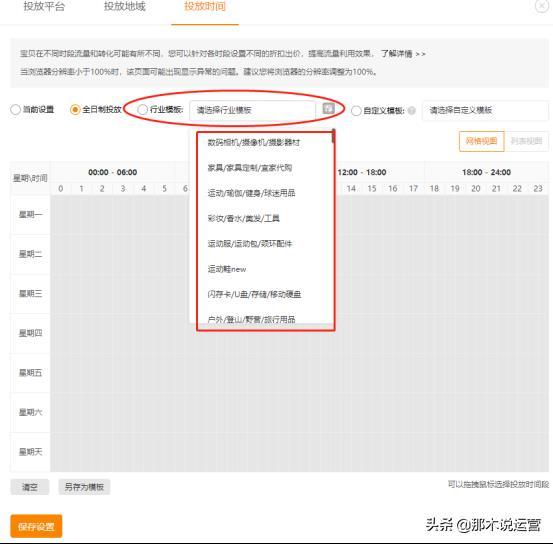Viewport: 553px width, 544px height.
Task: Click the 星期四 row label
Action: (x=30, y=333)
